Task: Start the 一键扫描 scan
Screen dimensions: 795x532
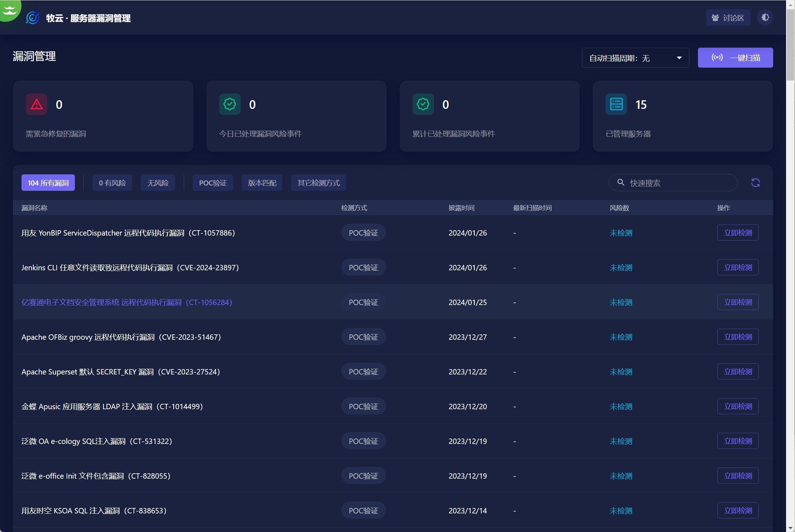Action: point(735,58)
